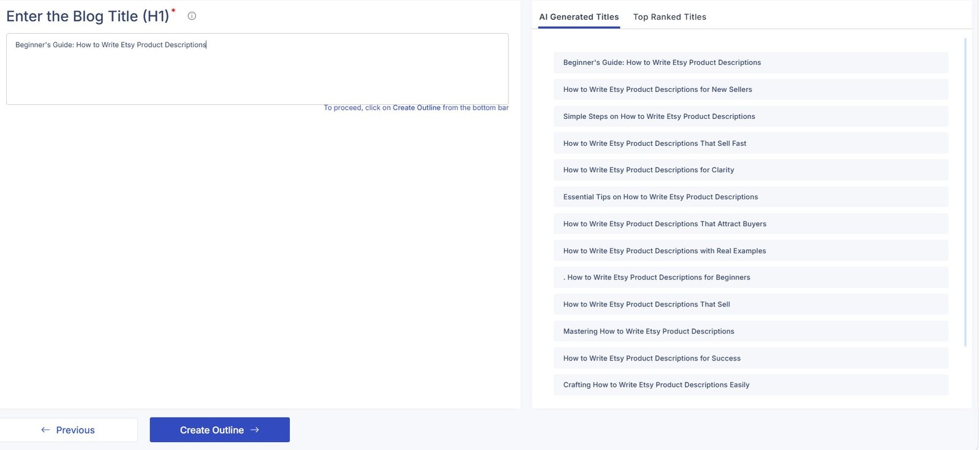Pick the 'Essential Tips on How to Write' title
Image resolution: width=980 pixels, height=450 pixels.
pos(751,197)
